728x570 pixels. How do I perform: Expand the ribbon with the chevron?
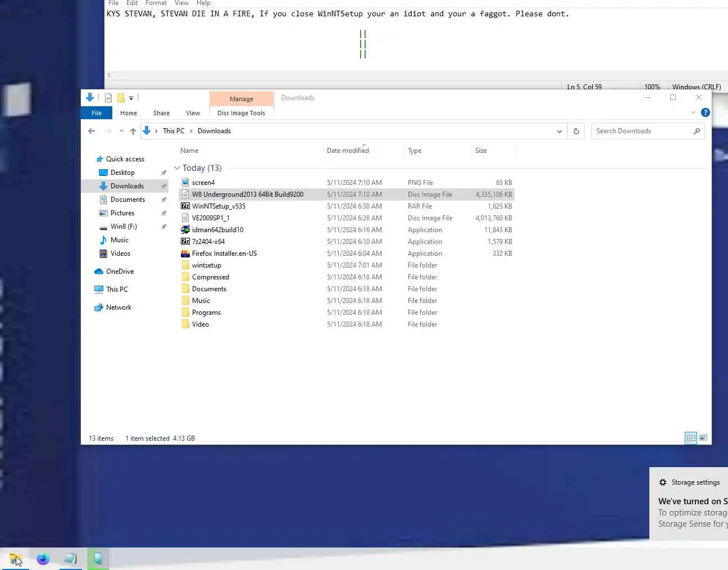pyautogui.click(x=693, y=112)
